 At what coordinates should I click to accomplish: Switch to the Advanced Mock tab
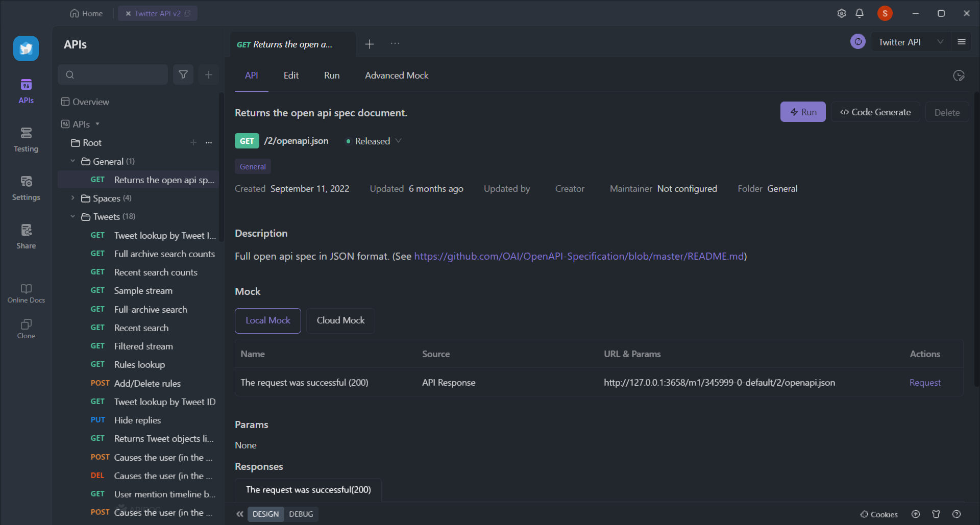[x=397, y=75]
